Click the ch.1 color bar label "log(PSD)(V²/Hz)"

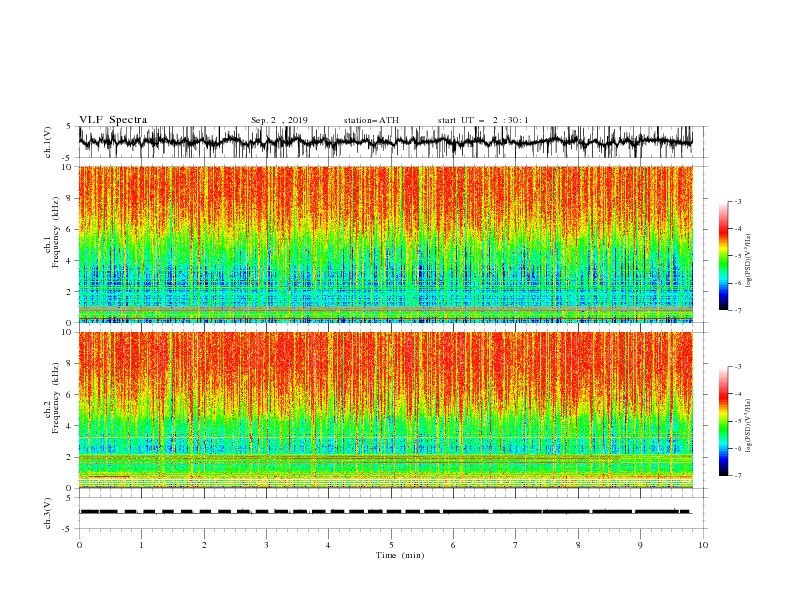[x=748, y=261]
